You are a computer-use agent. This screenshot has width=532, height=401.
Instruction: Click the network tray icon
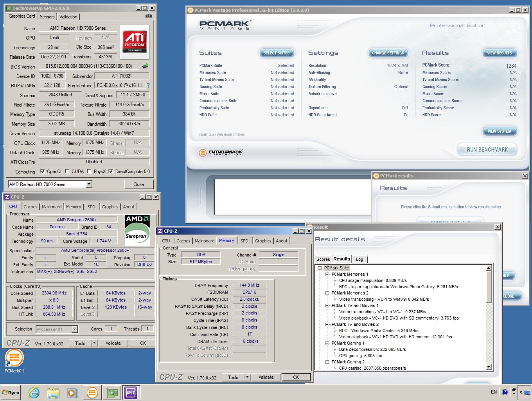pos(527,392)
